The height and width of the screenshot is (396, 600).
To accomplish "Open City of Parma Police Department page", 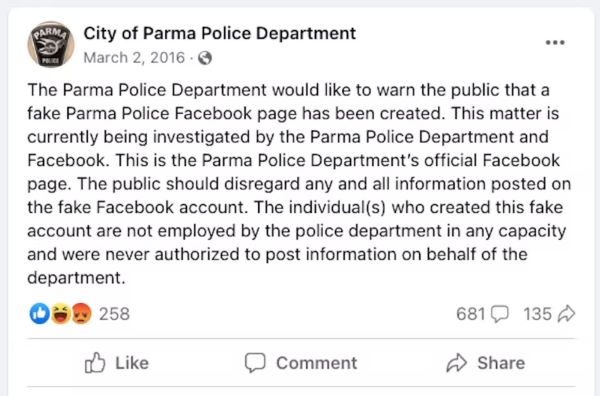I will point(220,34).
